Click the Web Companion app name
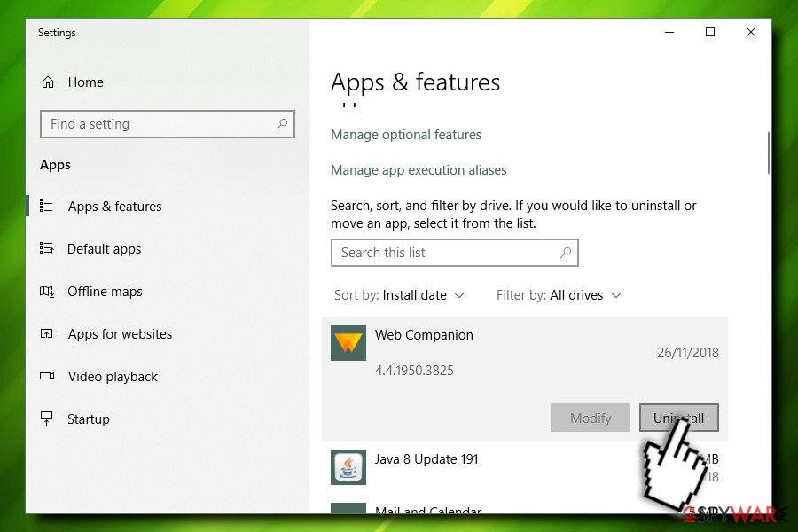This screenshot has width=798, height=532. pos(424,335)
